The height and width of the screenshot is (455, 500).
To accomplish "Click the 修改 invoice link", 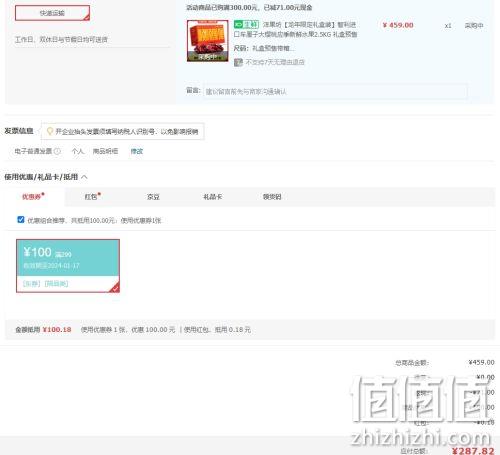I will 137,151.
